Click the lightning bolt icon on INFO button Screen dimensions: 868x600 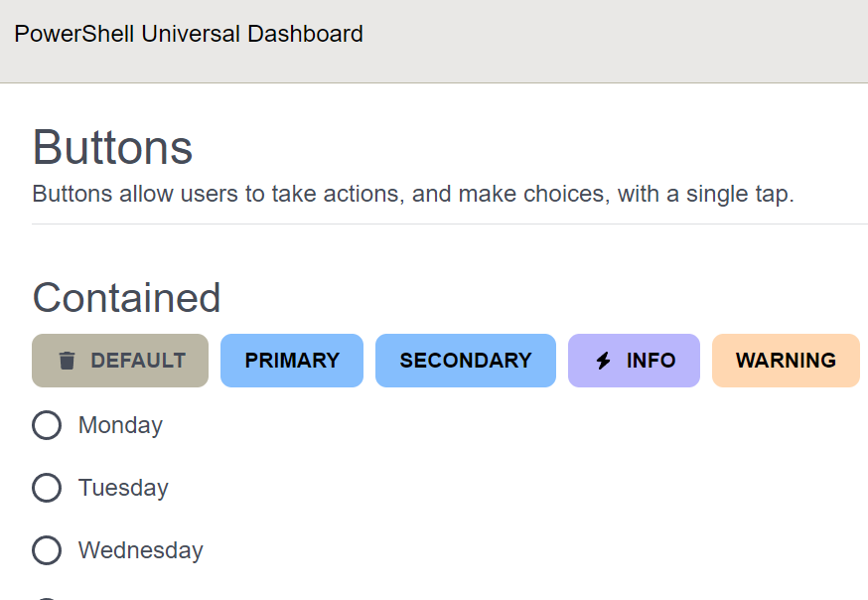[x=603, y=361]
